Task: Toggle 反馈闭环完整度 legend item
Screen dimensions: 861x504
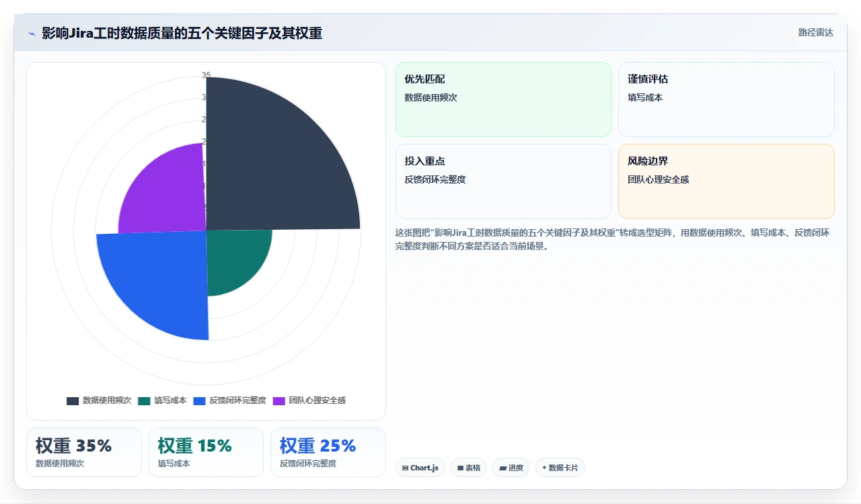Action: click(x=229, y=401)
